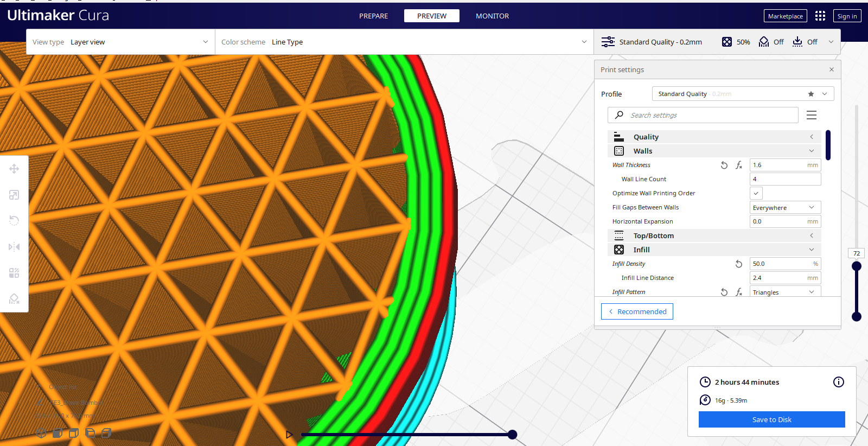Click the Sign in button
This screenshot has width=868, height=446.
(847, 16)
